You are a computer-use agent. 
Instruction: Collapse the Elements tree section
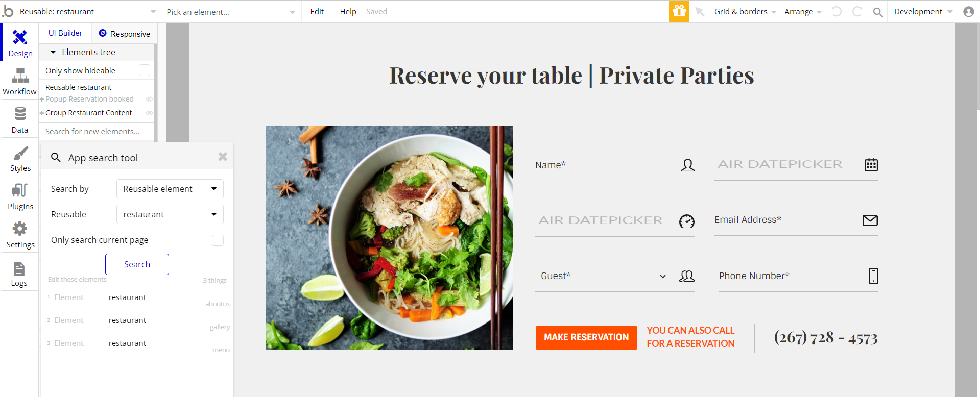pos(53,52)
